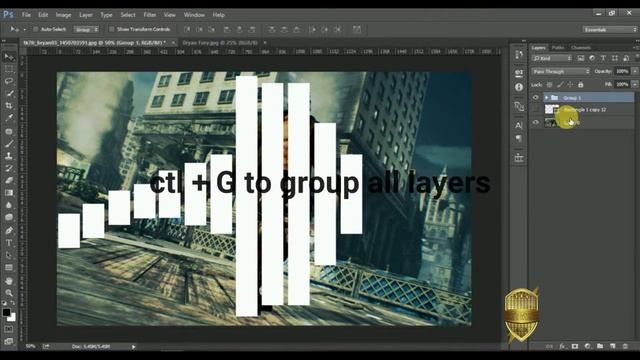640x360 pixels.
Task: Create new adjustment layer icon
Action: coord(587,346)
